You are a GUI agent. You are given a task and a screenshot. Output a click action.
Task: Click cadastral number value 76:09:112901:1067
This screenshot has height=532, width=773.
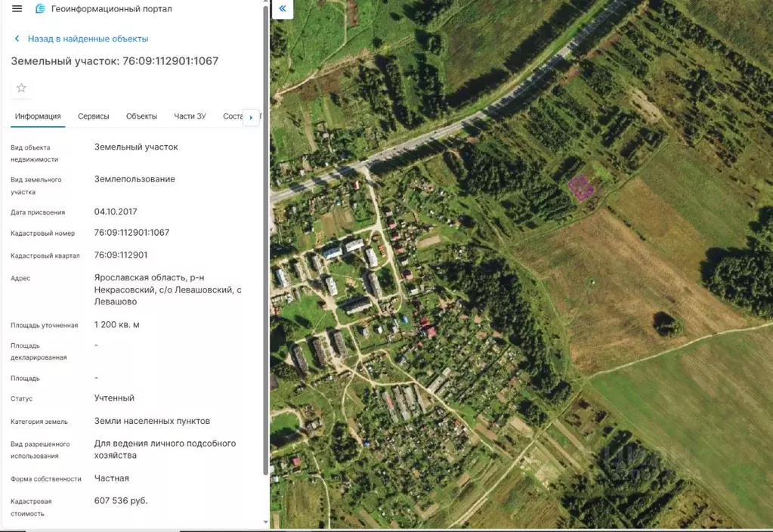coord(131,232)
